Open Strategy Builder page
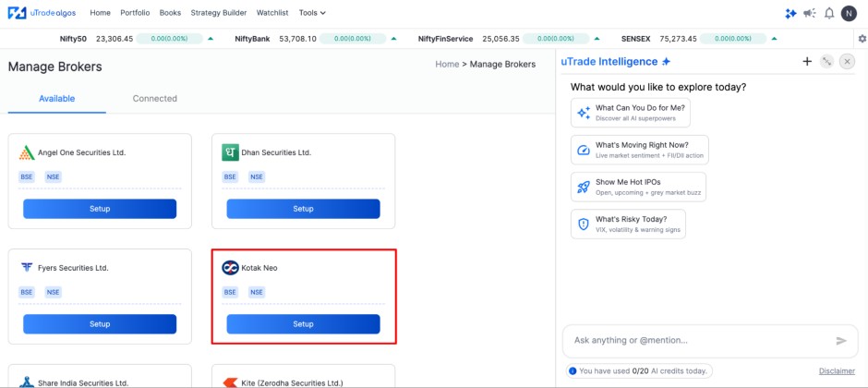 (x=219, y=13)
